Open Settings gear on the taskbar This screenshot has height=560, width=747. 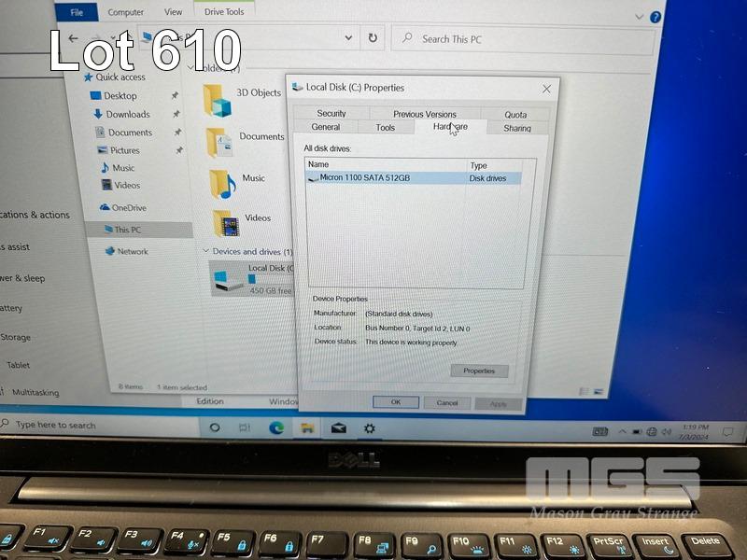pos(370,427)
